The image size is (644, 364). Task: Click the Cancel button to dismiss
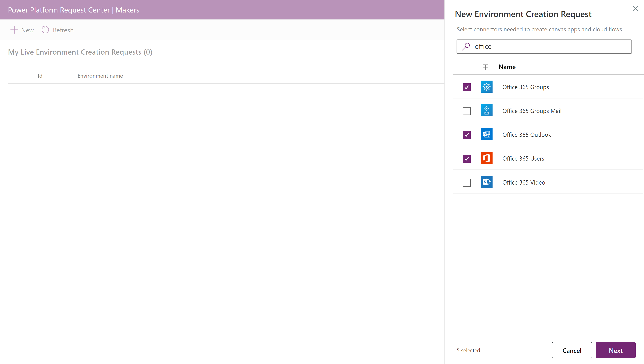point(572,350)
